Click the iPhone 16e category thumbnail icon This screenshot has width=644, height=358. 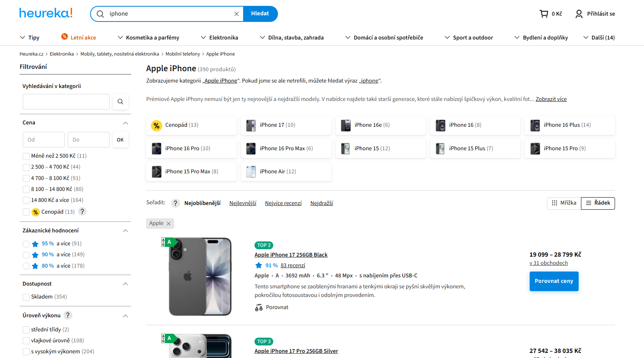click(x=346, y=125)
